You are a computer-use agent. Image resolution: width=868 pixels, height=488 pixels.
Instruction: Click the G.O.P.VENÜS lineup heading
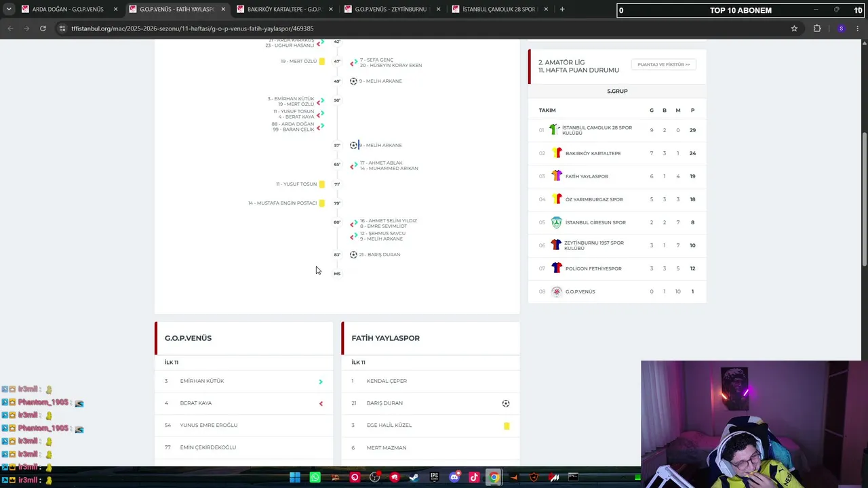(x=188, y=338)
